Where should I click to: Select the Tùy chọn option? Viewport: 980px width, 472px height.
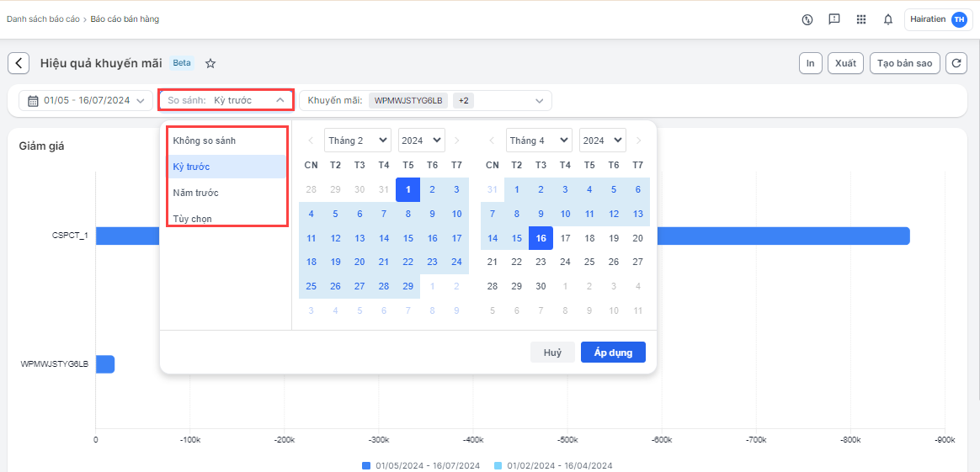pos(193,219)
